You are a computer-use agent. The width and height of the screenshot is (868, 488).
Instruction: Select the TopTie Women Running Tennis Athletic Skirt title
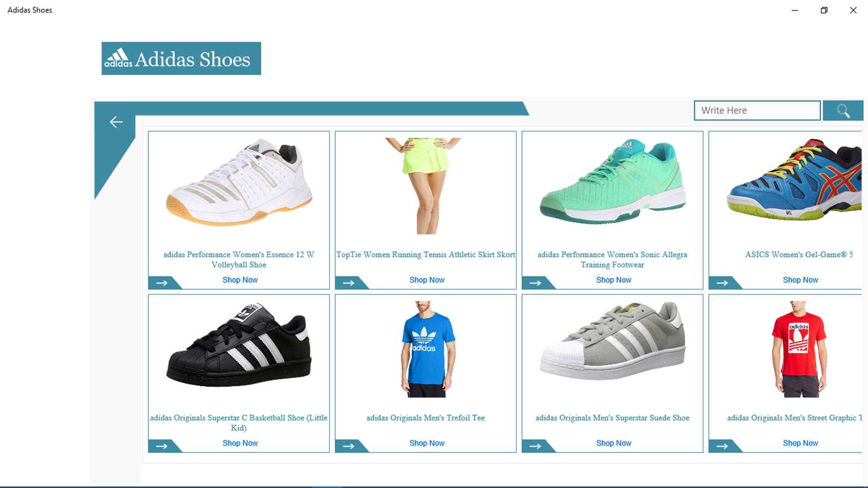pyautogui.click(x=426, y=255)
